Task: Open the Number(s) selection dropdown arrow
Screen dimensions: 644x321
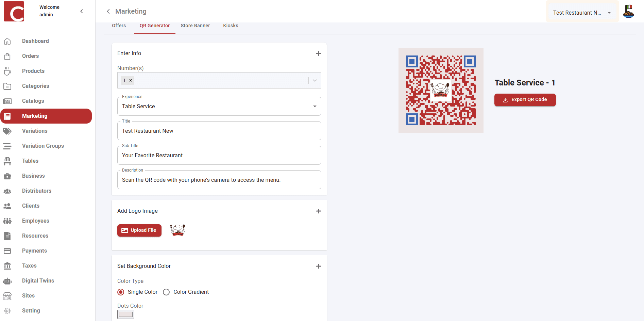Action: [x=314, y=80]
